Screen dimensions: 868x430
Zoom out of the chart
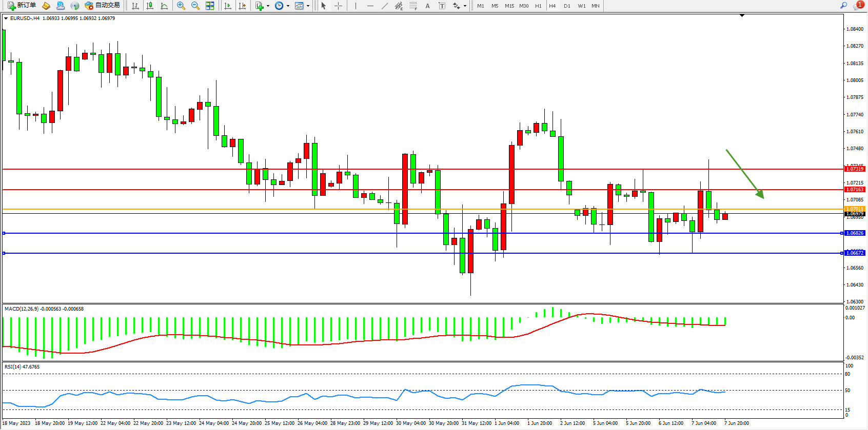click(195, 6)
